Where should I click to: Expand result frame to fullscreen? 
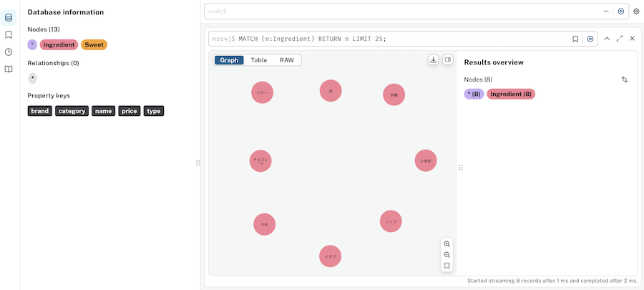(620, 38)
